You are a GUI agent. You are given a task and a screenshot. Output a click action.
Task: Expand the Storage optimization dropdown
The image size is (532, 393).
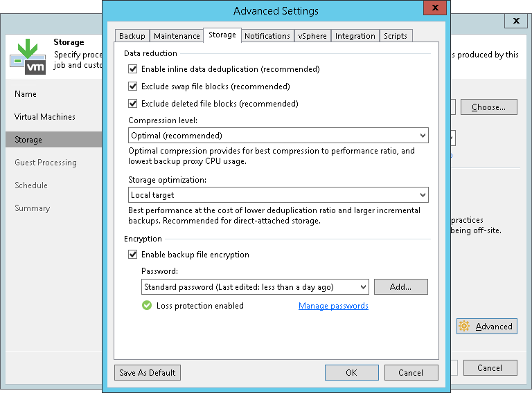(278, 195)
